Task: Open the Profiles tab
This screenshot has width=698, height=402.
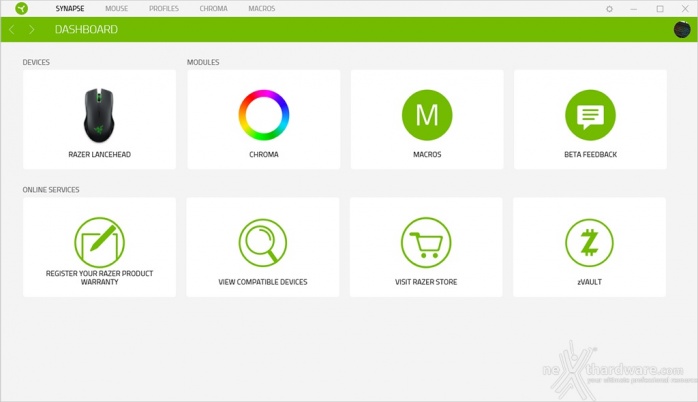Action: 164,8
